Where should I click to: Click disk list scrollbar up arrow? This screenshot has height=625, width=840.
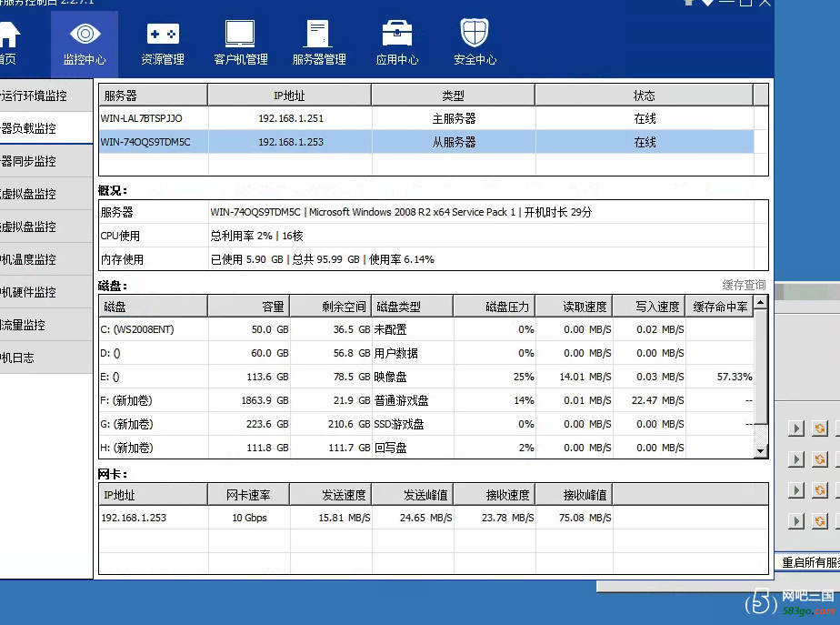(762, 303)
